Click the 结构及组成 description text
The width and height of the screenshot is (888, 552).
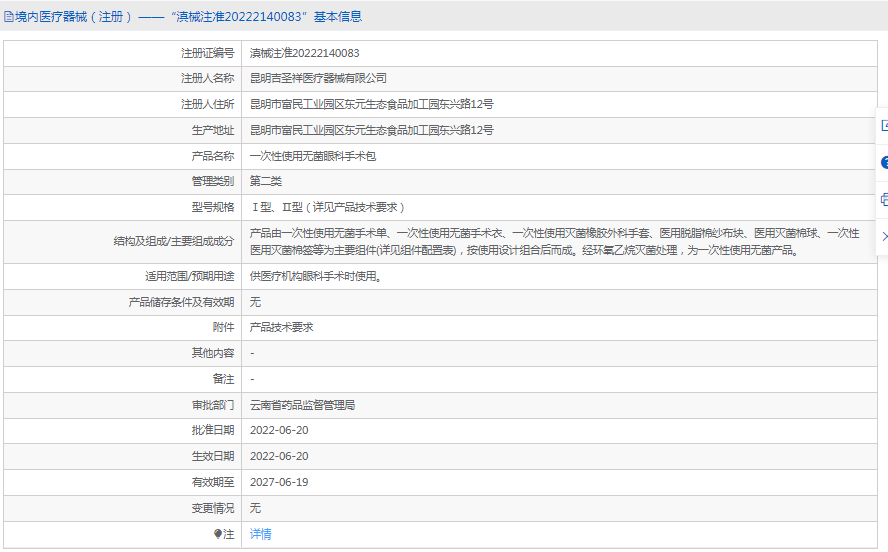coord(554,242)
